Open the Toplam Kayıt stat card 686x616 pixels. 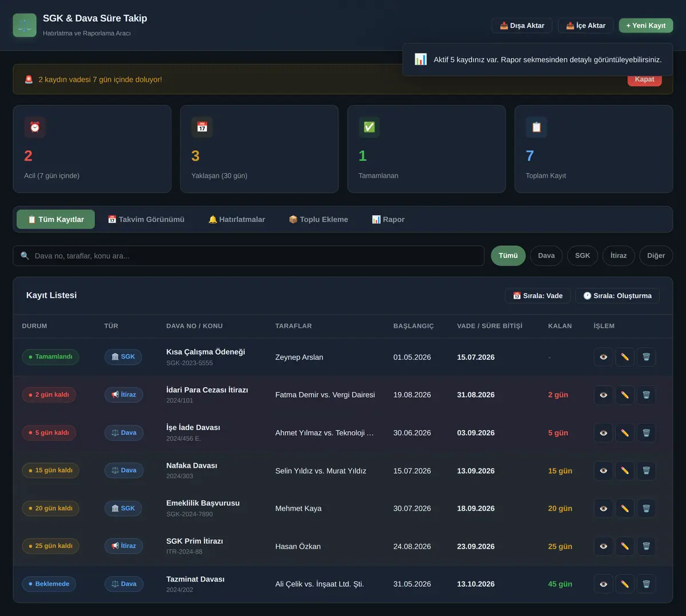pyautogui.click(x=594, y=149)
